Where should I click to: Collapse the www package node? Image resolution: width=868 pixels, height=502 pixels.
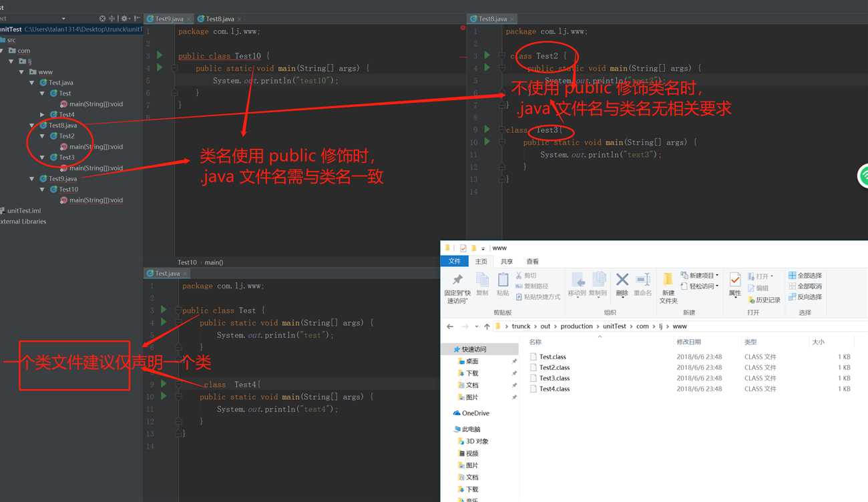(22, 72)
